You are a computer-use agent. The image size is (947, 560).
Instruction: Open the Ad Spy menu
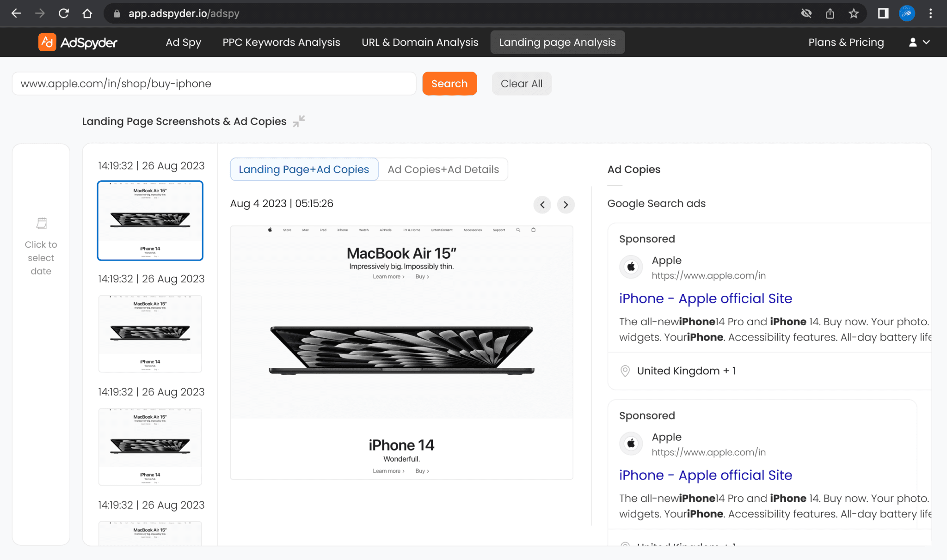click(x=184, y=42)
